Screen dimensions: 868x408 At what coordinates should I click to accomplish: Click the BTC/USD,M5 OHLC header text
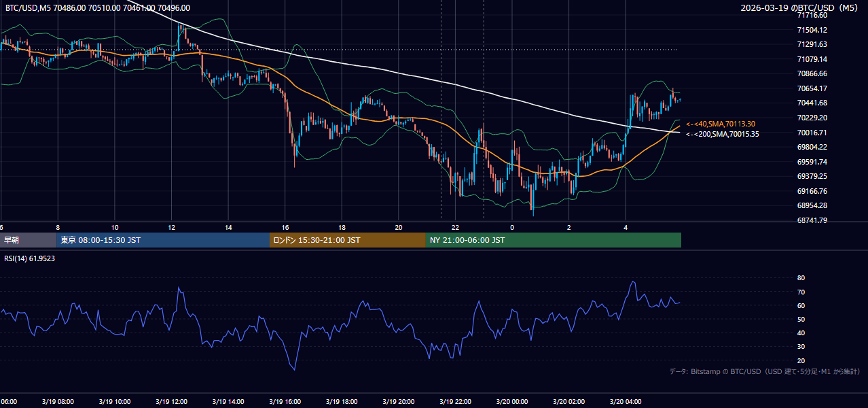click(x=98, y=8)
